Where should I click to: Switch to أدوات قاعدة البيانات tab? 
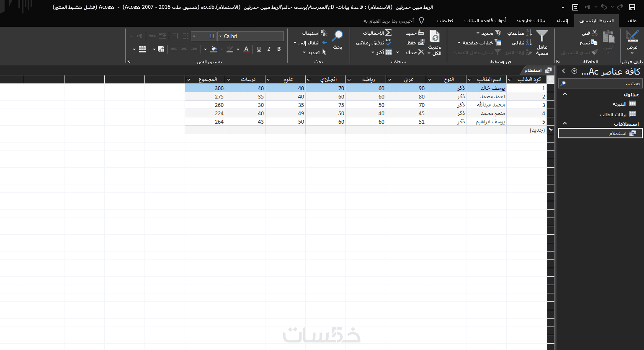pyautogui.click(x=485, y=21)
